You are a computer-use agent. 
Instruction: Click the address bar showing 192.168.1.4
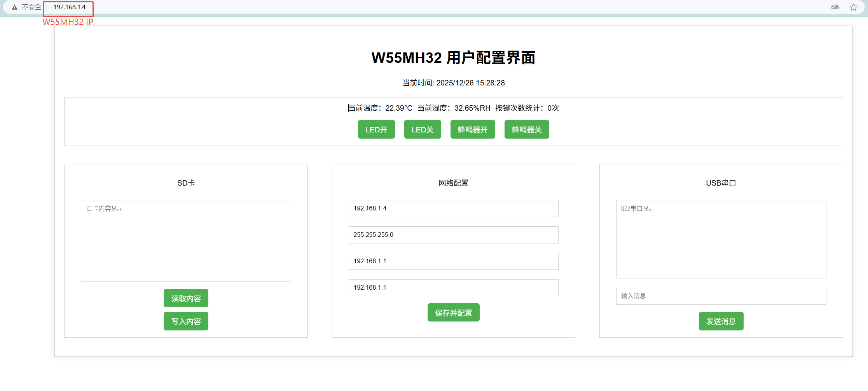tap(69, 7)
